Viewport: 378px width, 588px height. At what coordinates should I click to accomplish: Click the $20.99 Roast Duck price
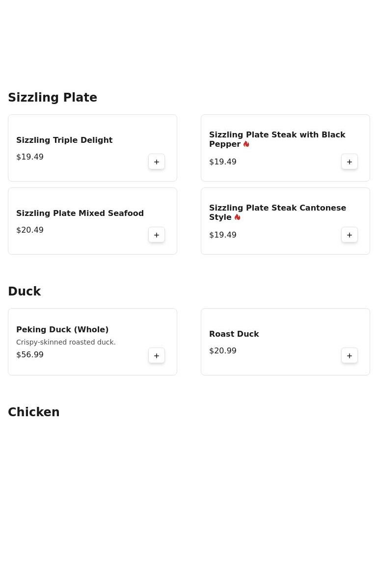pyautogui.click(x=223, y=351)
